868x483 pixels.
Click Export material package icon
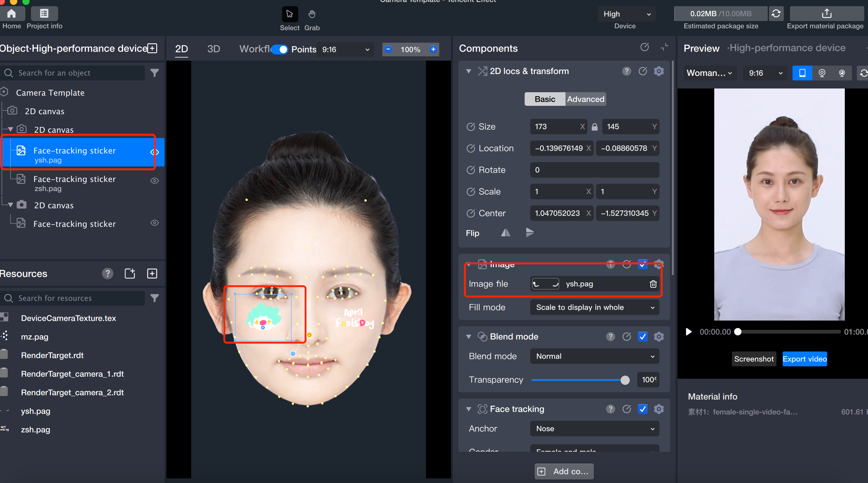point(826,14)
